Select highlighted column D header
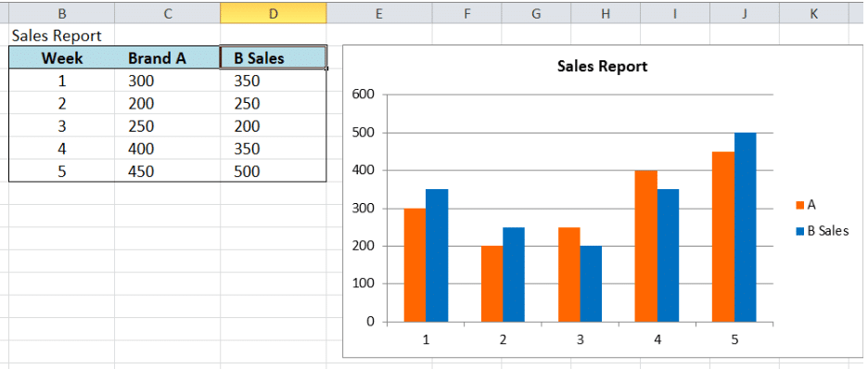Viewport: 868px width, 369px height. point(274,14)
